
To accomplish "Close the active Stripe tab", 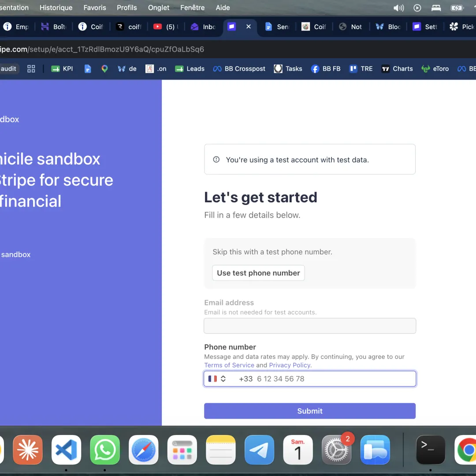I will click(248, 27).
